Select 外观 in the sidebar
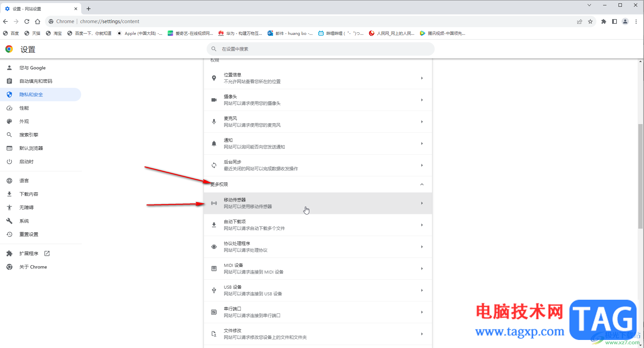Screen dimensions: 644x348 pyautogui.click(x=41, y=121)
